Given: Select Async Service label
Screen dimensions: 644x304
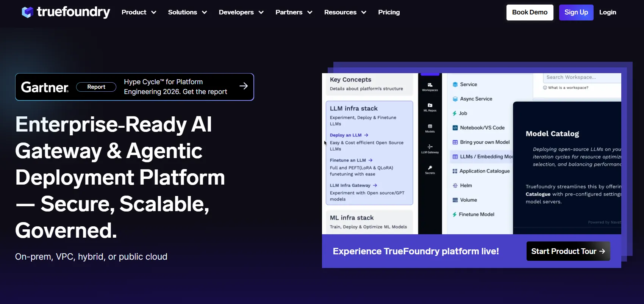Looking at the screenshot, I should [476, 99].
